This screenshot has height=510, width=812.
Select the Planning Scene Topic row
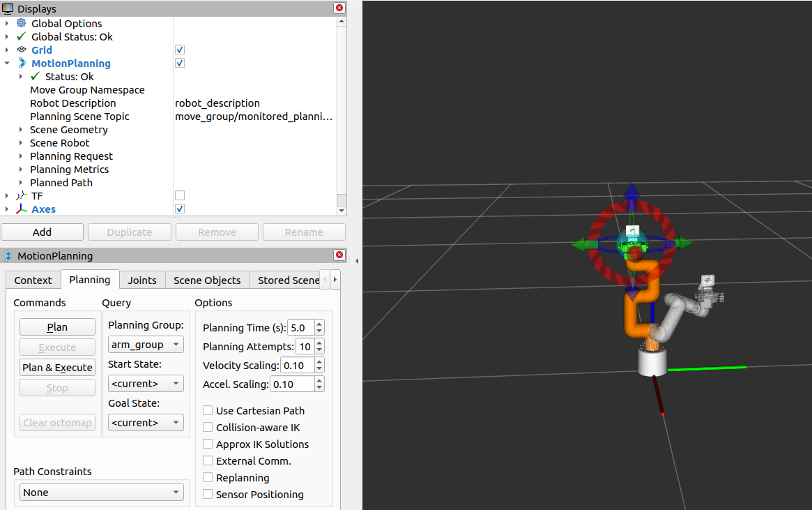[168, 117]
